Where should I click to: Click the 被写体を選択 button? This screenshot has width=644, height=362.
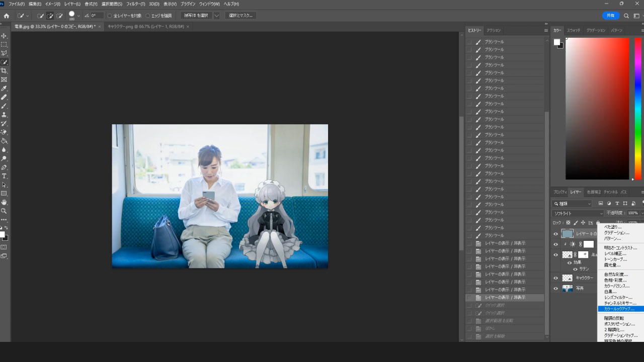point(196,16)
